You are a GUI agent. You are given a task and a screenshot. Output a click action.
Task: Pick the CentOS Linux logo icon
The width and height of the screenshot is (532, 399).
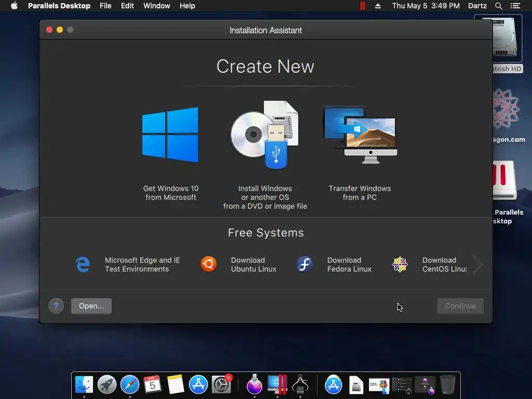400,264
